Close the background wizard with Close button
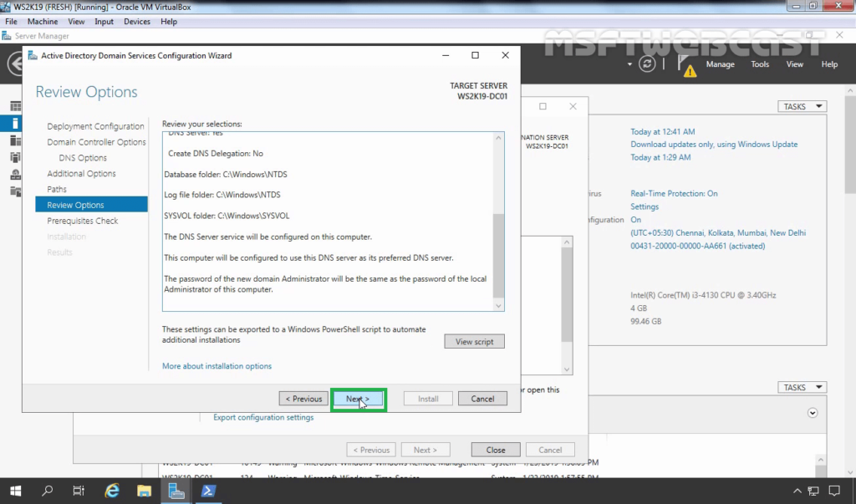Image resolution: width=856 pixels, height=504 pixels. pyautogui.click(x=496, y=450)
